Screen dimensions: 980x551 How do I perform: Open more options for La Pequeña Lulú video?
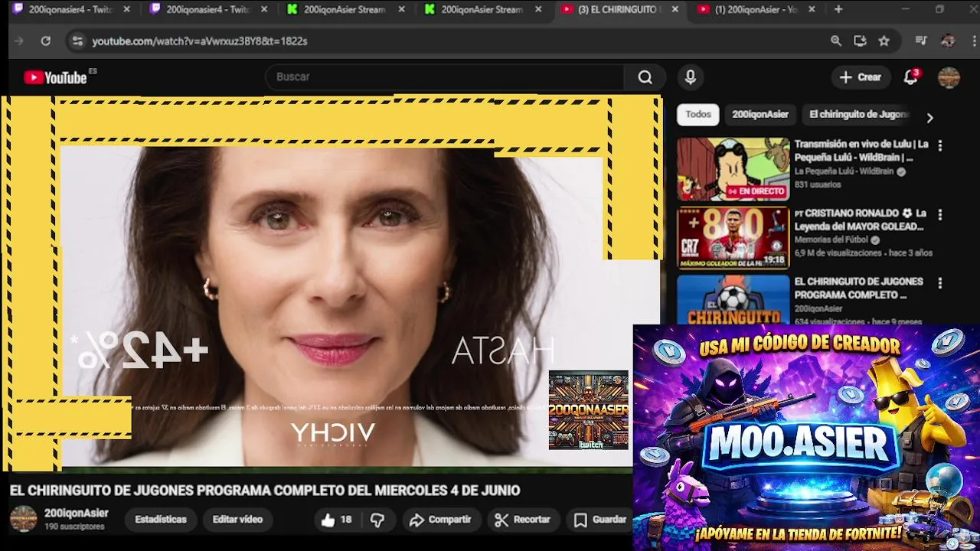point(939,145)
